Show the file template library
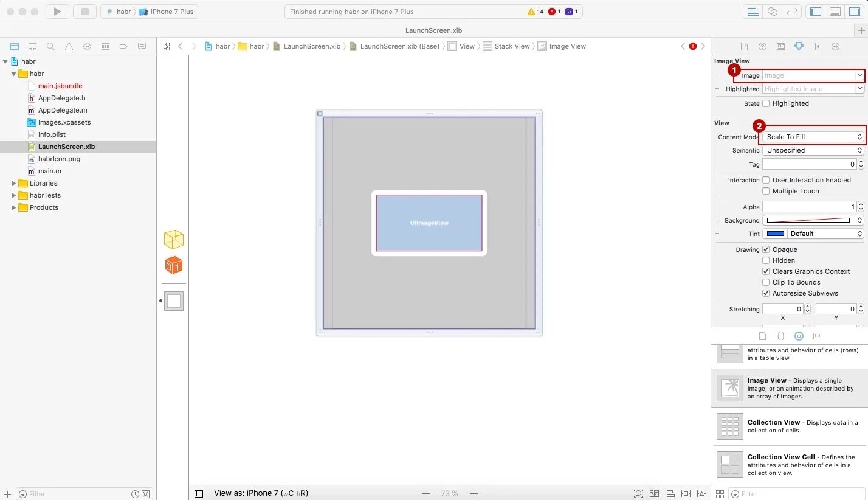Image resolution: width=868 pixels, height=500 pixels. point(762,336)
